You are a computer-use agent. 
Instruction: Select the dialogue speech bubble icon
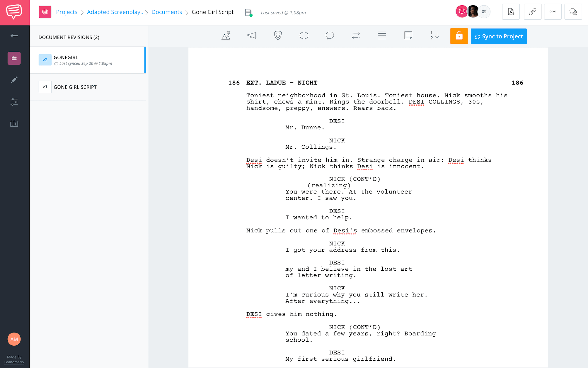330,35
